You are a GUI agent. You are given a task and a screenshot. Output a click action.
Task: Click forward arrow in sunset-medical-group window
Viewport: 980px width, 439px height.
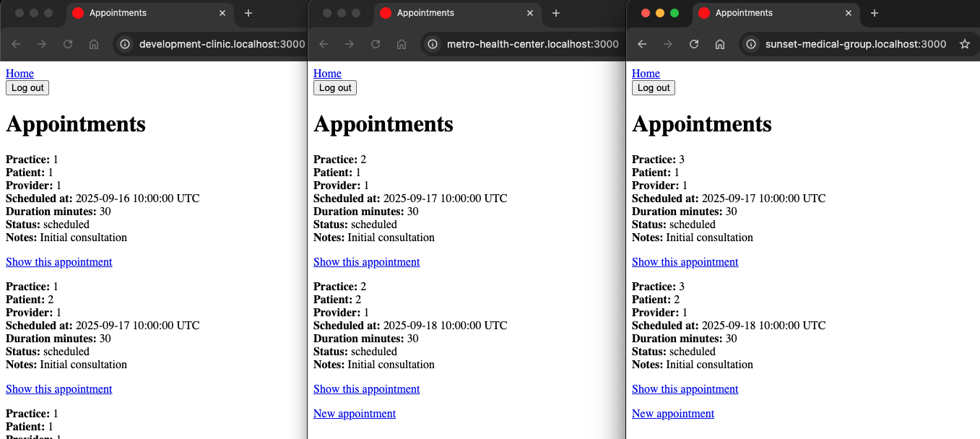[668, 44]
